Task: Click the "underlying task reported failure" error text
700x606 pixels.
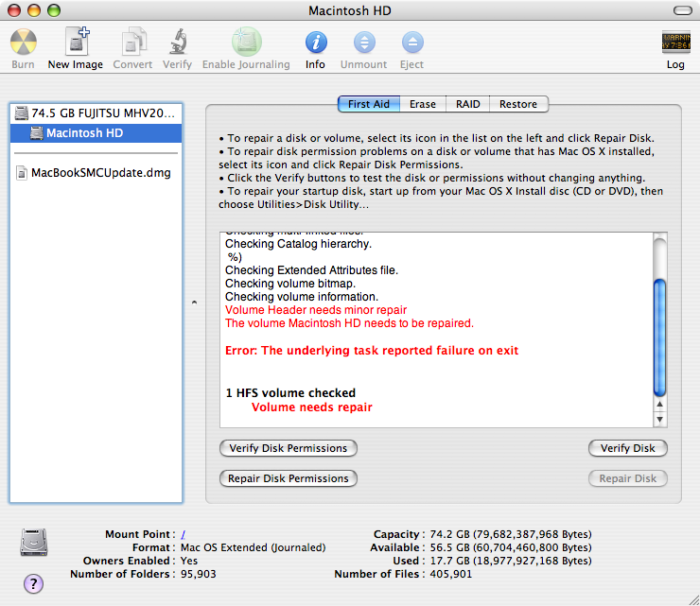Action: (x=372, y=351)
